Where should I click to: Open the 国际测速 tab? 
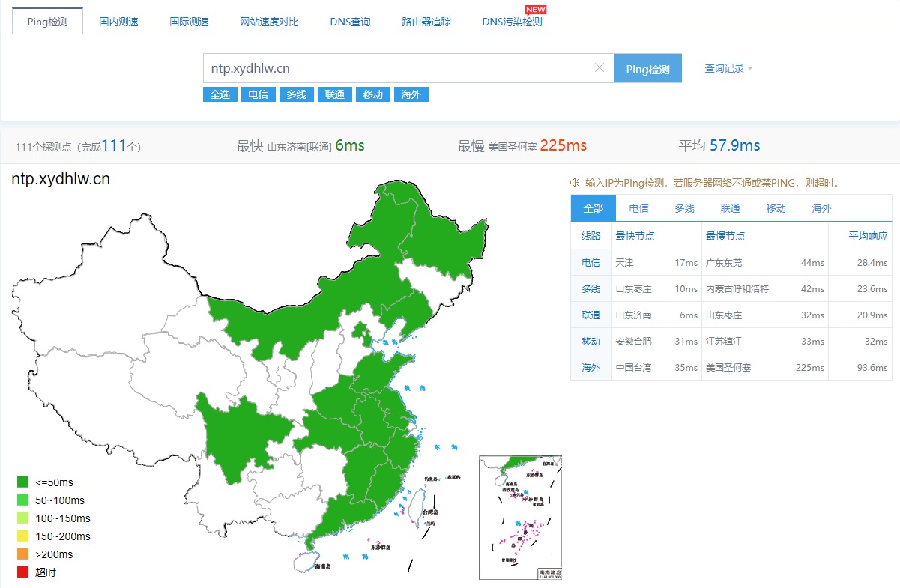click(190, 22)
